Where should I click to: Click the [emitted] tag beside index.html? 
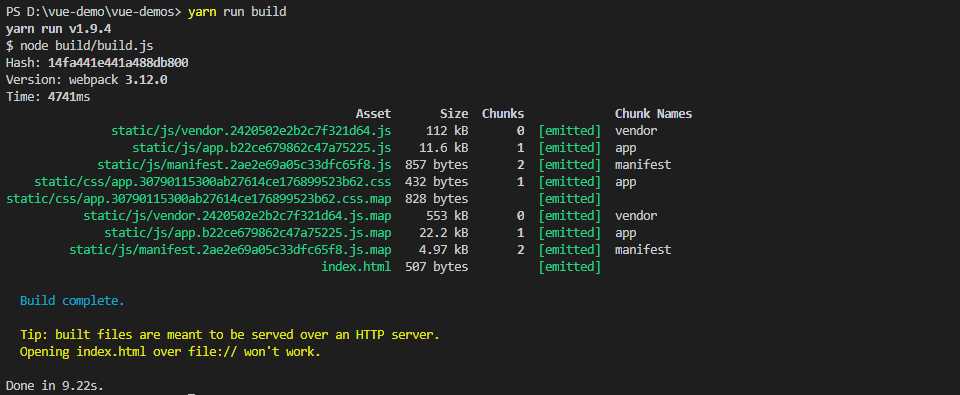[x=569, y=266]
